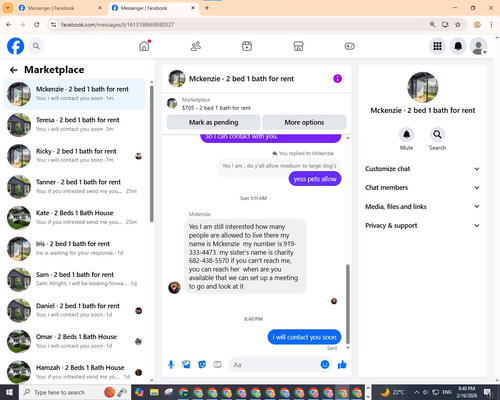Click Mark as pending button

213,122
